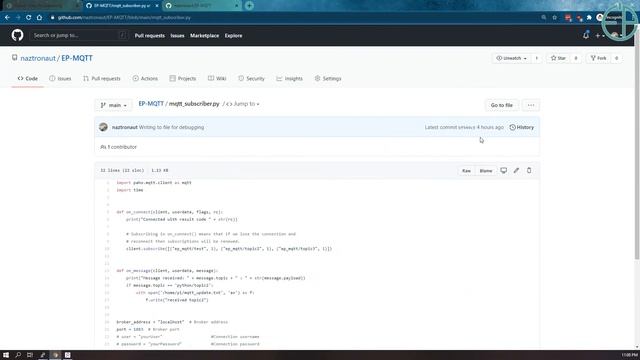Open Marketplace in top navigation

point(204,36)
